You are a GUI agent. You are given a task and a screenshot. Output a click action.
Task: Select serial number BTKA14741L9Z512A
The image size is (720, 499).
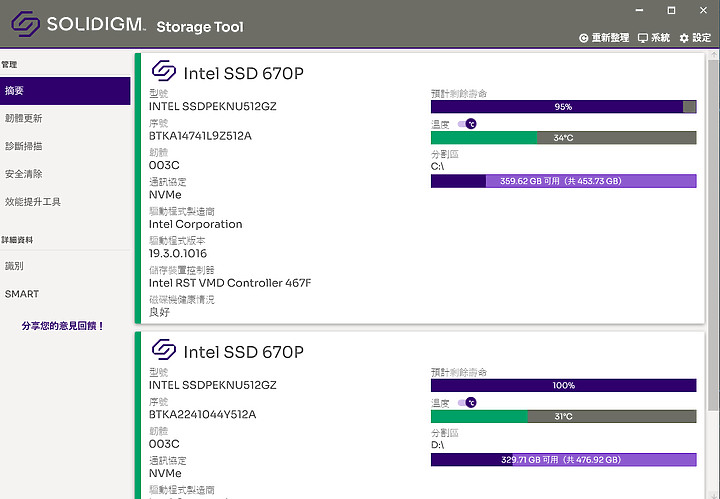(x=200, y=136)
